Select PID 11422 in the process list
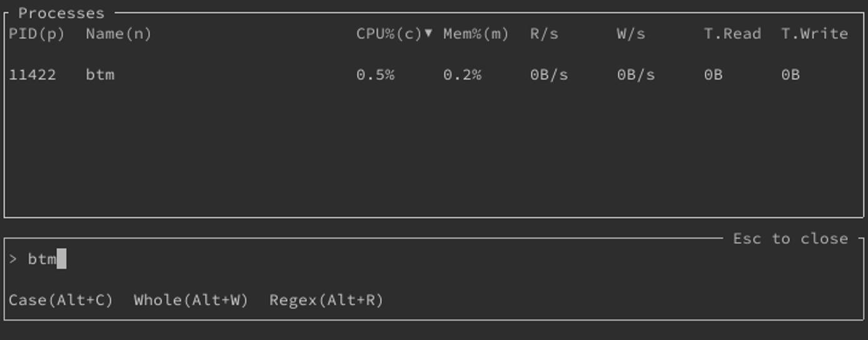 (x=33, y=75)
